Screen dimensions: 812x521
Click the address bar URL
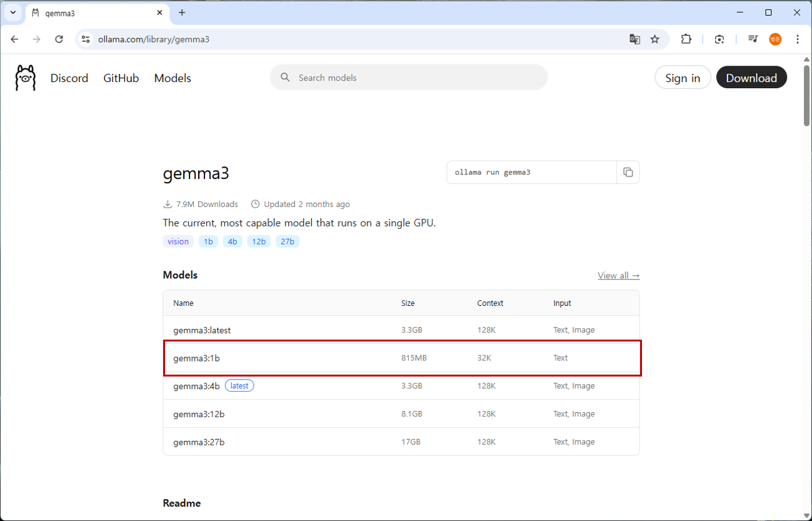click(x=154, y=39)
